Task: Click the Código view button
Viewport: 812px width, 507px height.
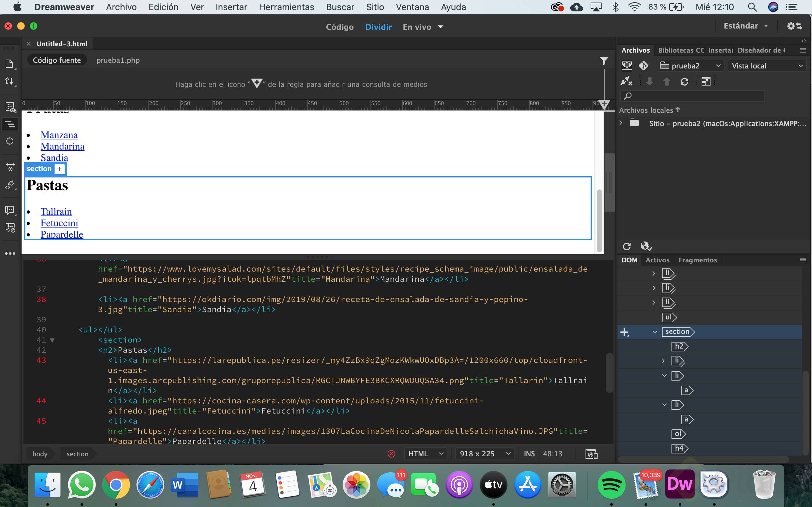Action: point(340,27)
